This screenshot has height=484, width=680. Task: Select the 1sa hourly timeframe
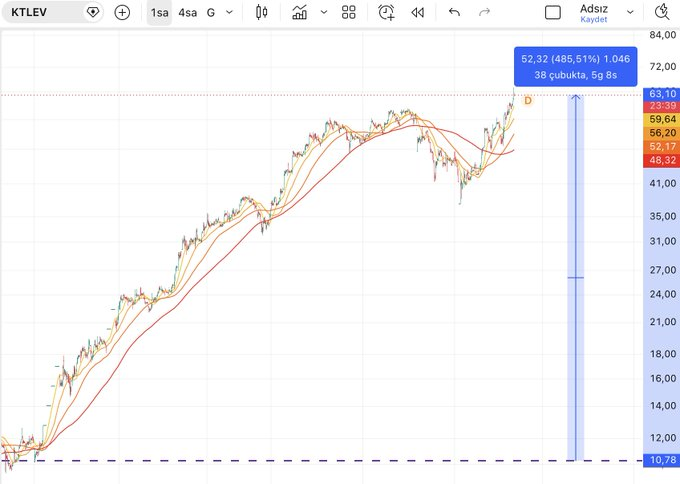coord(159,13)
